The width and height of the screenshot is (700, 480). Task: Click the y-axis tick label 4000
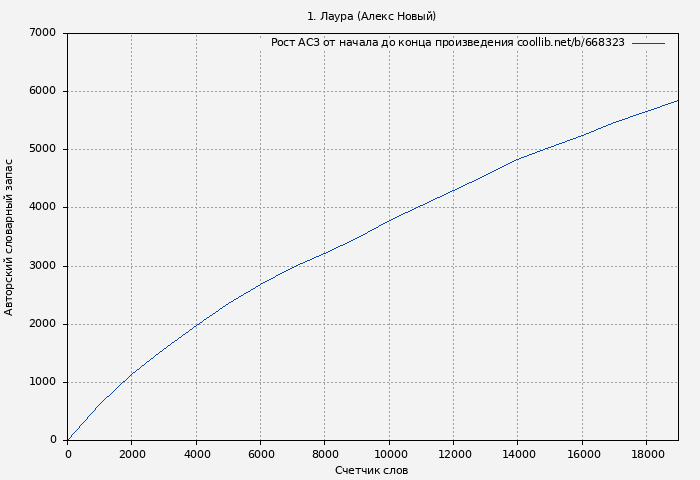point(43,207)
